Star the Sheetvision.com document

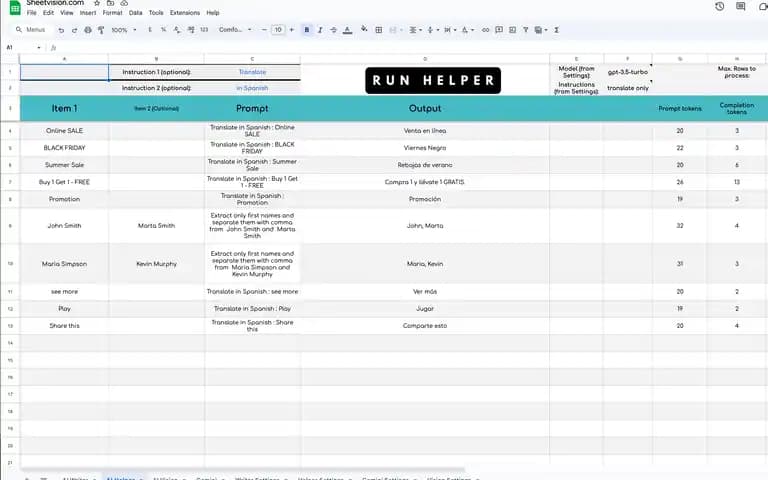97,3
